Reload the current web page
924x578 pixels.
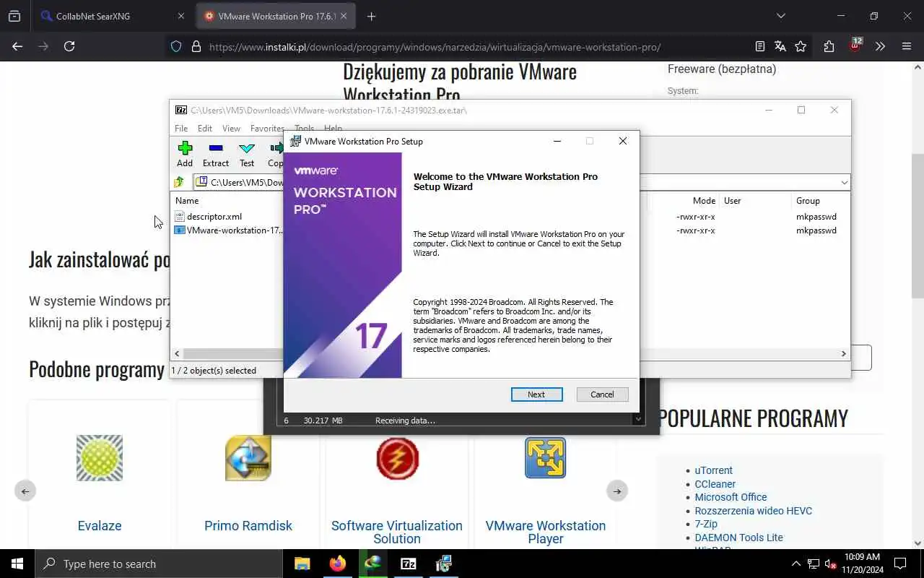click(69, 46)
